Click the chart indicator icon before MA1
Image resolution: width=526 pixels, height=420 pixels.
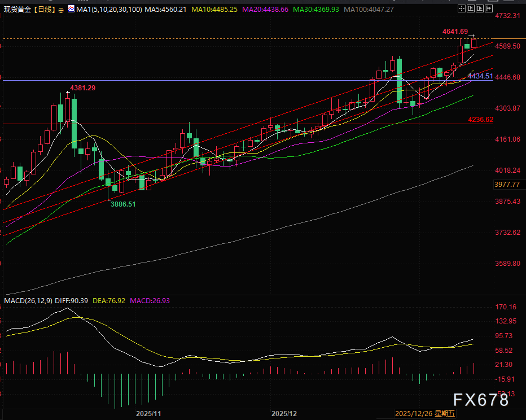[71, 10]
